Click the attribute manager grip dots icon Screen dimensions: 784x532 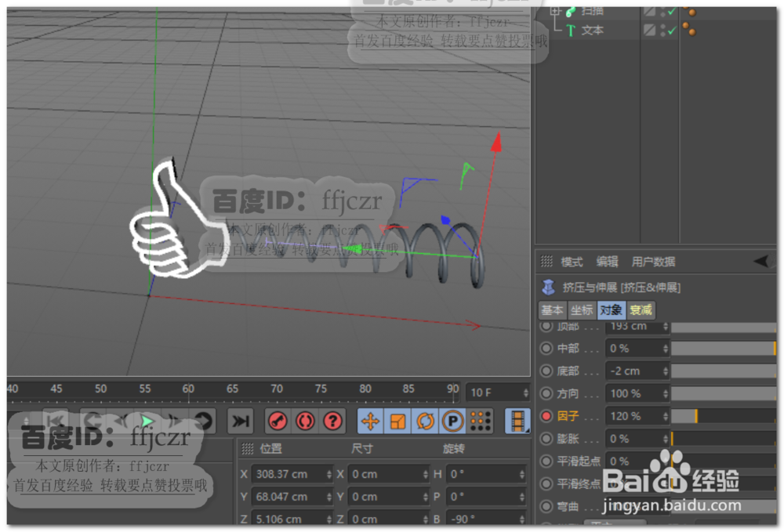pyautogui.click(x=547, y=261)
